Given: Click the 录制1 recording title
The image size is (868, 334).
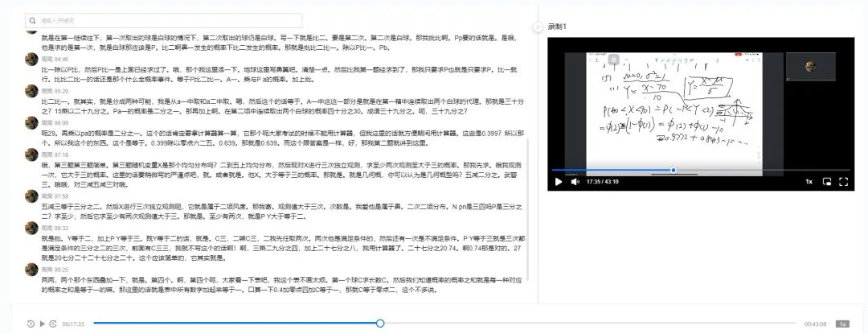Looking at the screenshot, I should pos(557,27).
